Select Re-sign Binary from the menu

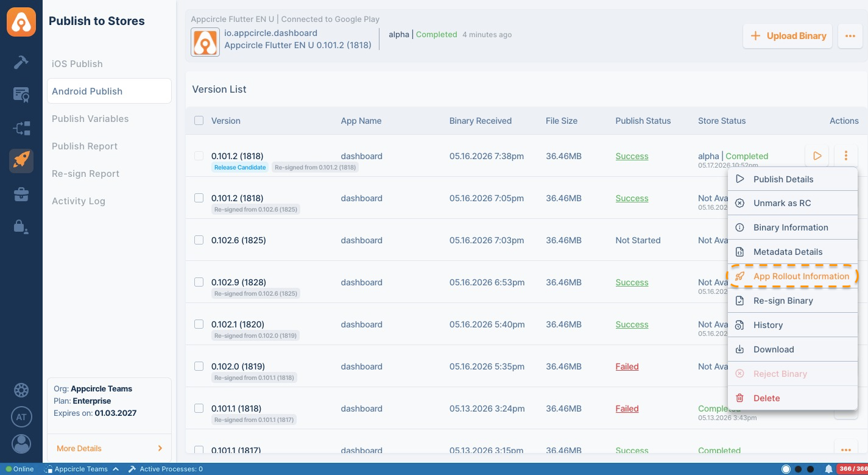point(792,301)
